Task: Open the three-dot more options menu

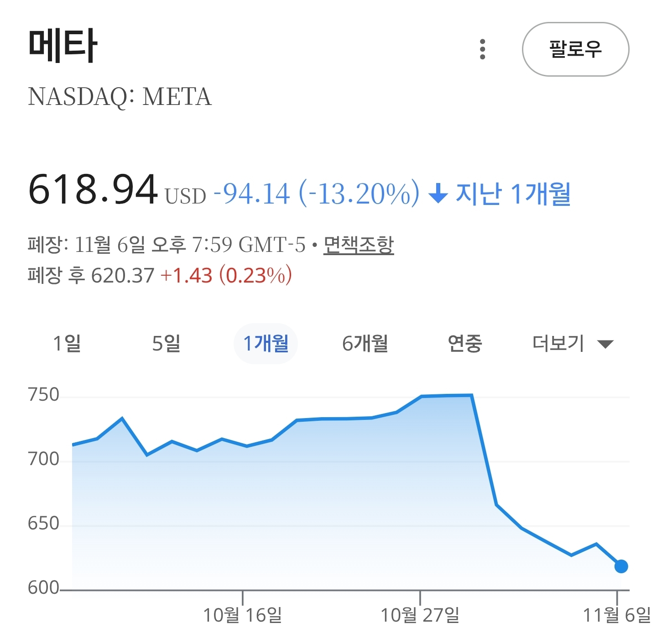Action: coord(482,49)
